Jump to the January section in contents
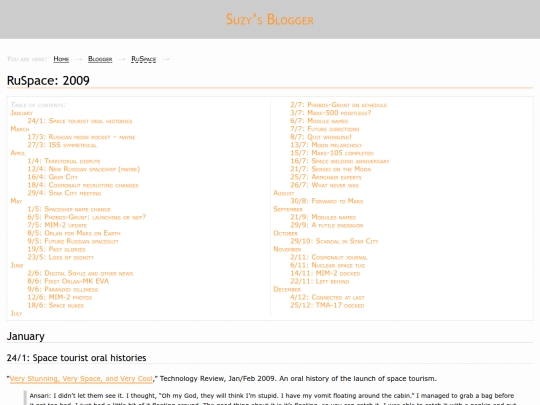Viewport: 540px width, 405px height. 21,113
